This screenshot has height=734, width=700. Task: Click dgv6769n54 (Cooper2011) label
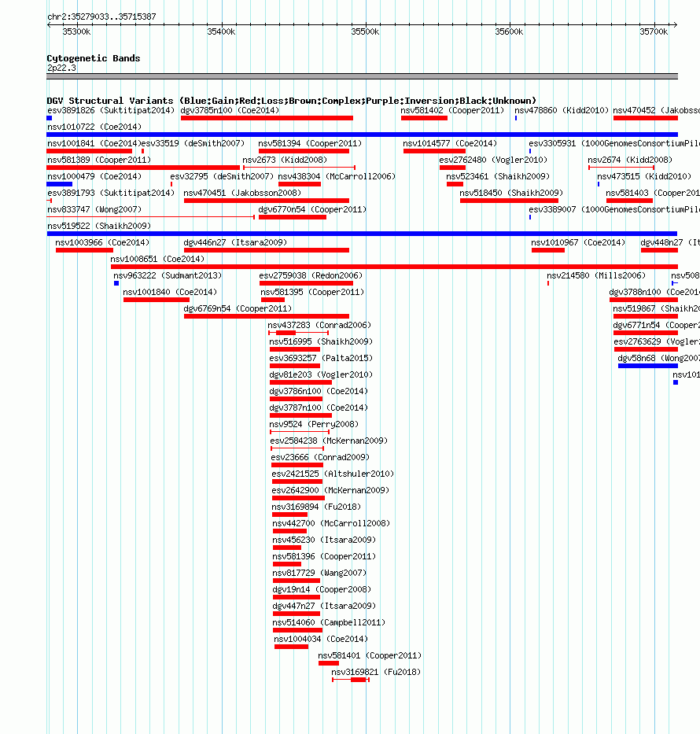click(238, 308)
